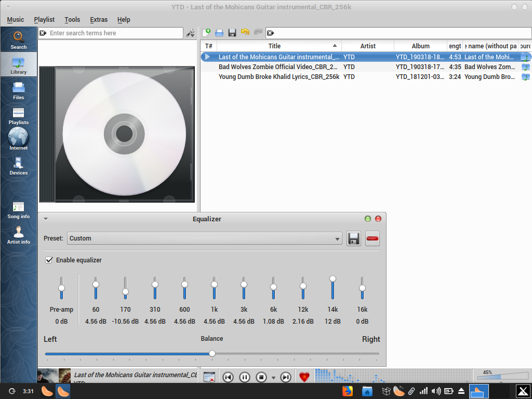Open the Preset dropdown showing Custom
Screen dimensions: 532x399
[205, 238]
